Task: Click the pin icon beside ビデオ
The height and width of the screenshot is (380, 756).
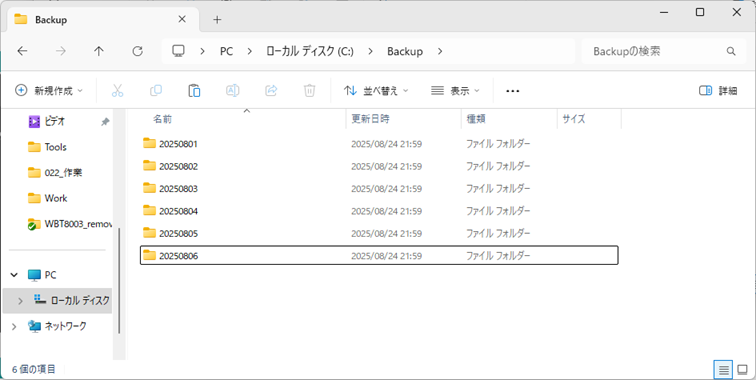Action: click(105, 122)
